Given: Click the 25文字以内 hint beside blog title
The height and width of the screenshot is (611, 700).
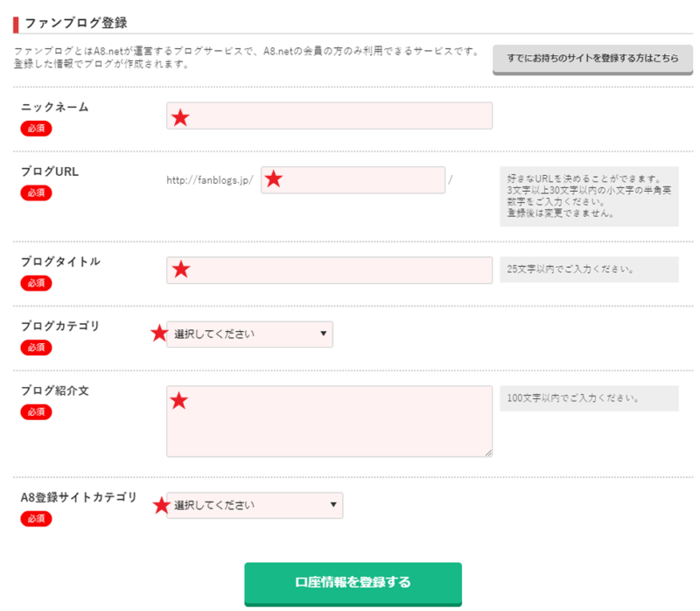Looking at the screenshot, I should click(x=589, y=270).
